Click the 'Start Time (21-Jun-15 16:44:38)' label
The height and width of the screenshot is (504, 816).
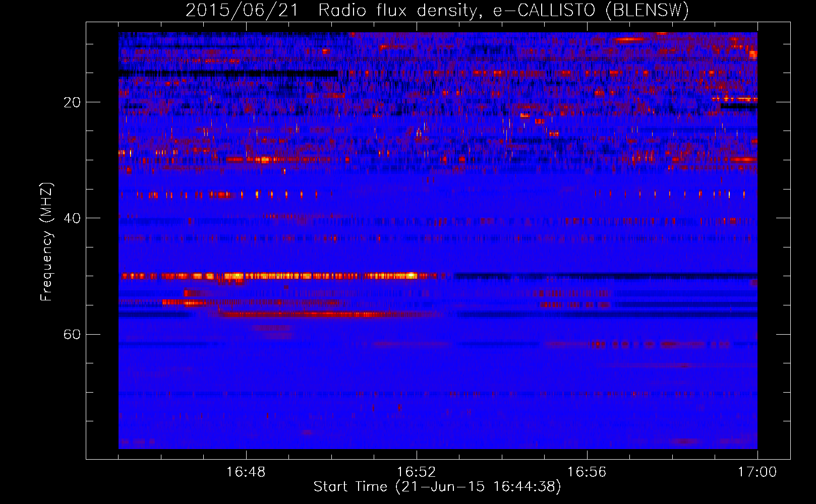tap(437, 487)
